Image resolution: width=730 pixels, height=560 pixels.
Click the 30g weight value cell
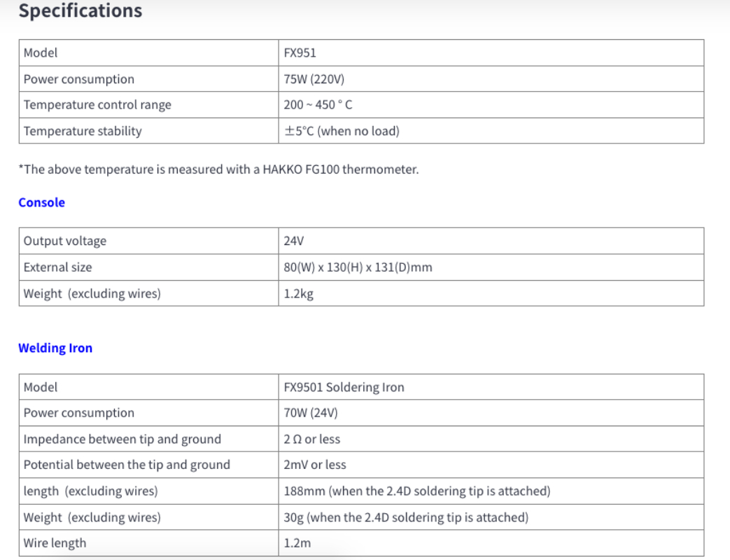click(405, 517)
